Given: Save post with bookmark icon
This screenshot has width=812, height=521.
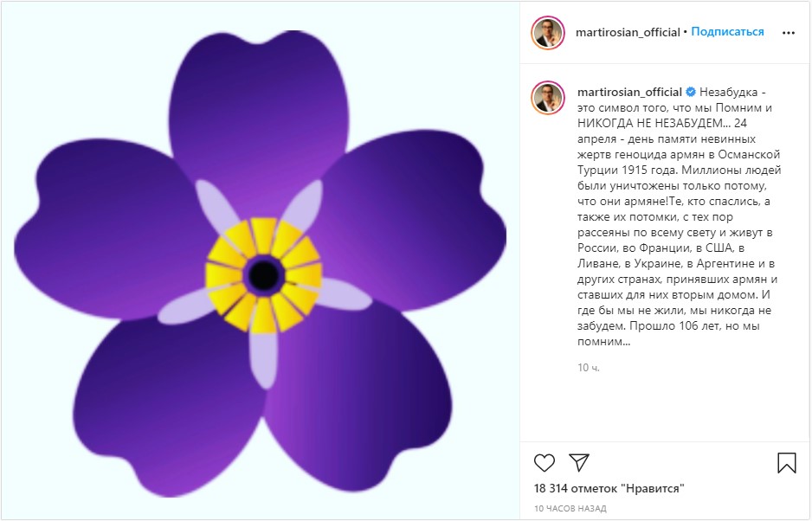Looking at the screenshot, I should point(787,463).
